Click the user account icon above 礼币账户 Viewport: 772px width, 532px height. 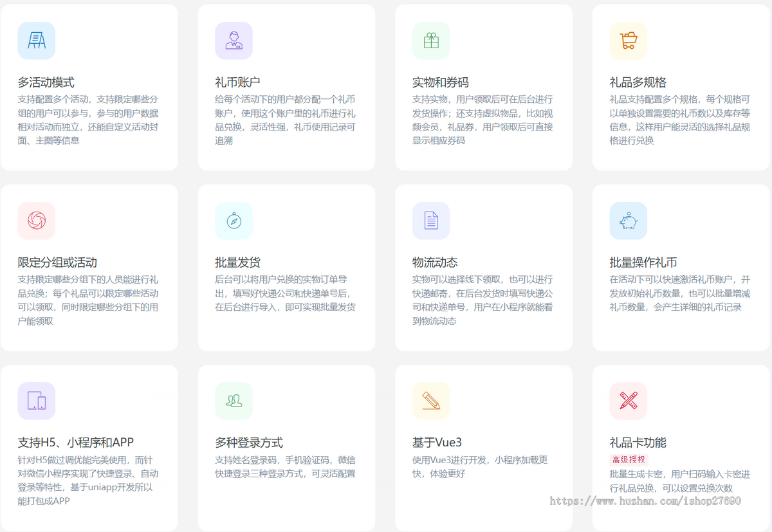234,41
